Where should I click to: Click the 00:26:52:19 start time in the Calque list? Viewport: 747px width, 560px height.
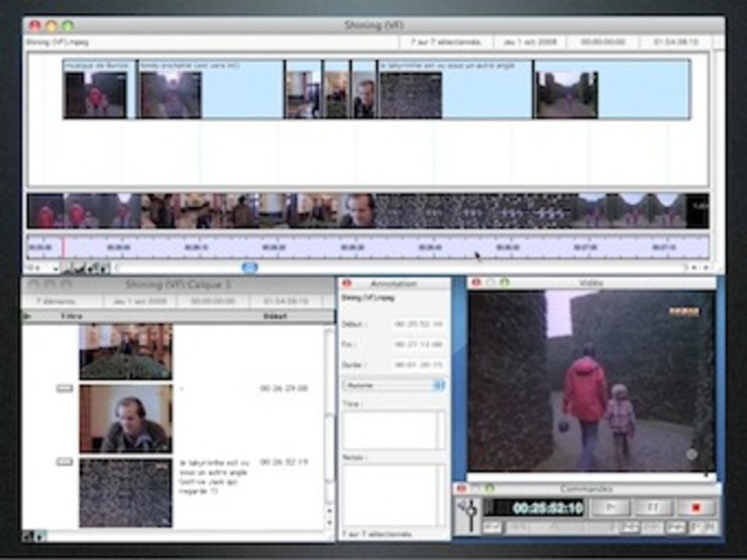click(x=284, y=462)
